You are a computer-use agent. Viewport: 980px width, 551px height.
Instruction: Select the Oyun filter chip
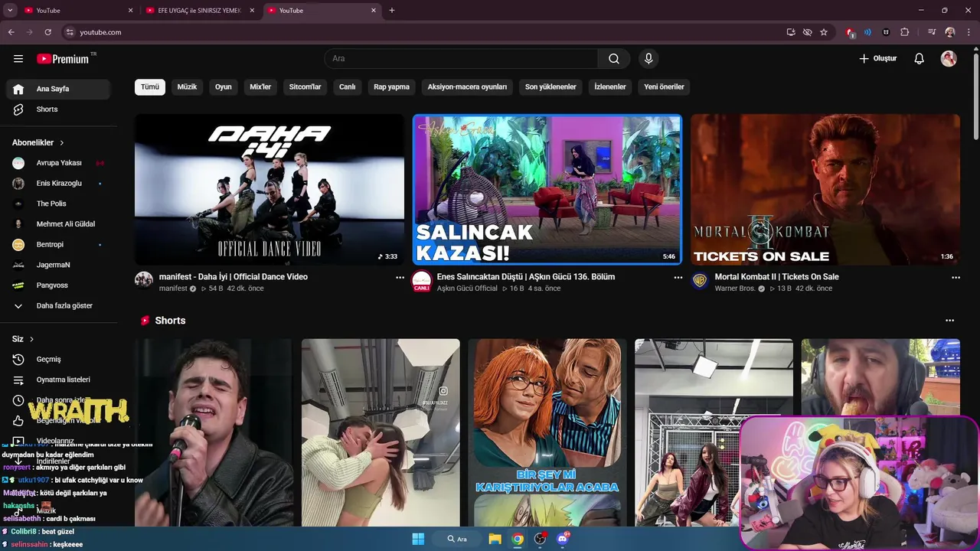pyautogui.click(x=224, y=87)
